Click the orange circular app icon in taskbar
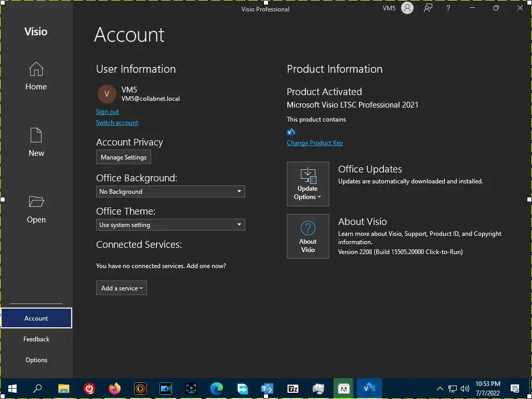Viewport: 532px width, 399px height. click(x=140, y=389)
